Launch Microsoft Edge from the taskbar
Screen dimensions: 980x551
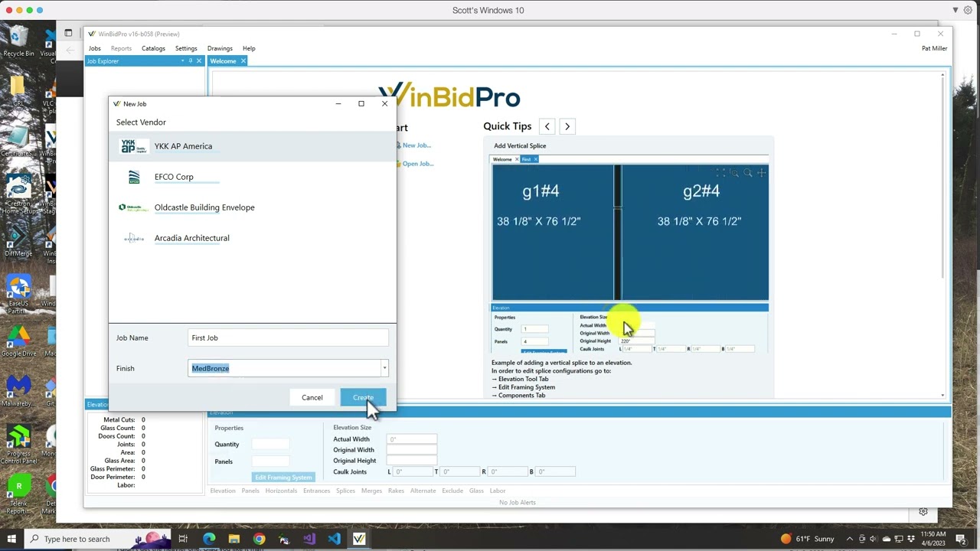coord(209,539)
